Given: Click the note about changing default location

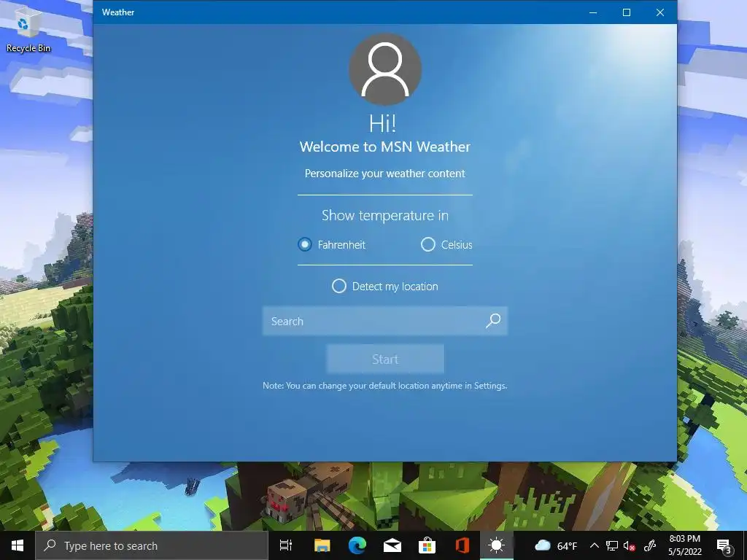Looking at the screenshot, I should (x=385, y=386).
